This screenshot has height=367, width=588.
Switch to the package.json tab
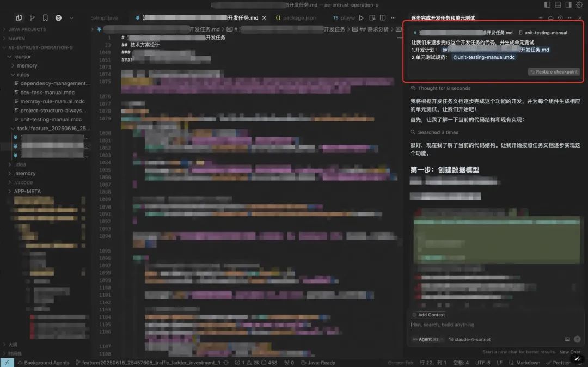coord(297,17)
